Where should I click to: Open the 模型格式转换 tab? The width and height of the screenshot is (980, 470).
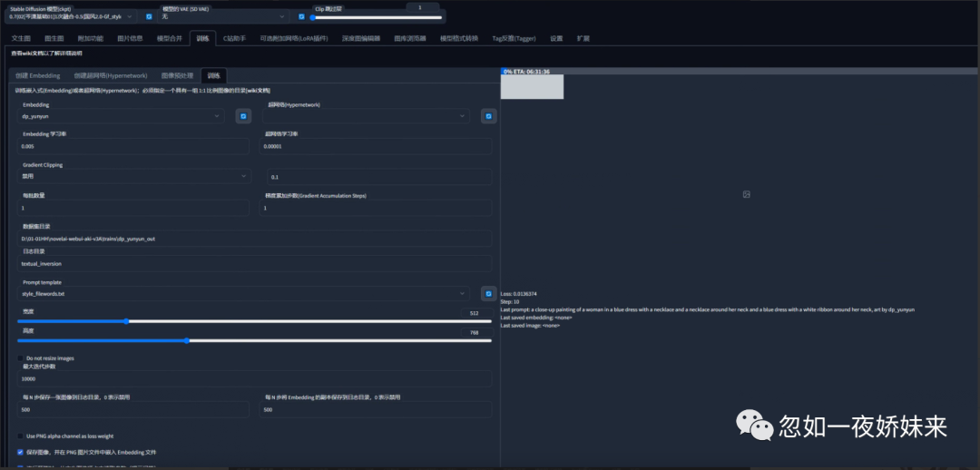[459, 38]
